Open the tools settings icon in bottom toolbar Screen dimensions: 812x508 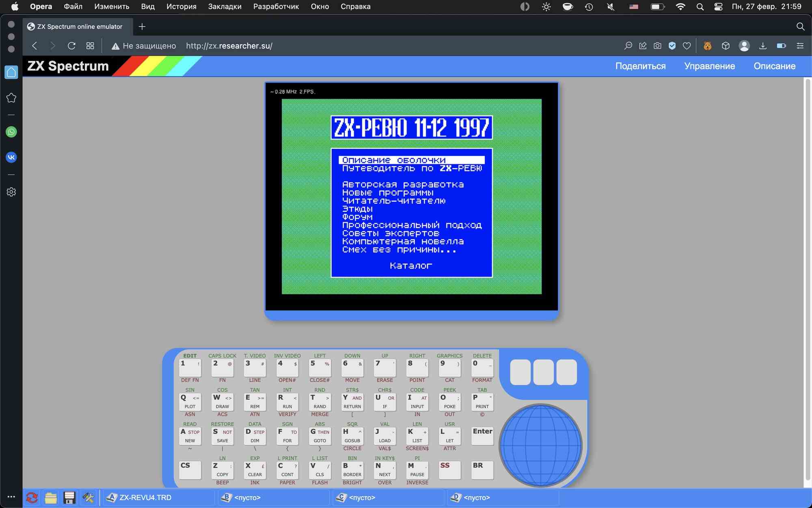88,497
